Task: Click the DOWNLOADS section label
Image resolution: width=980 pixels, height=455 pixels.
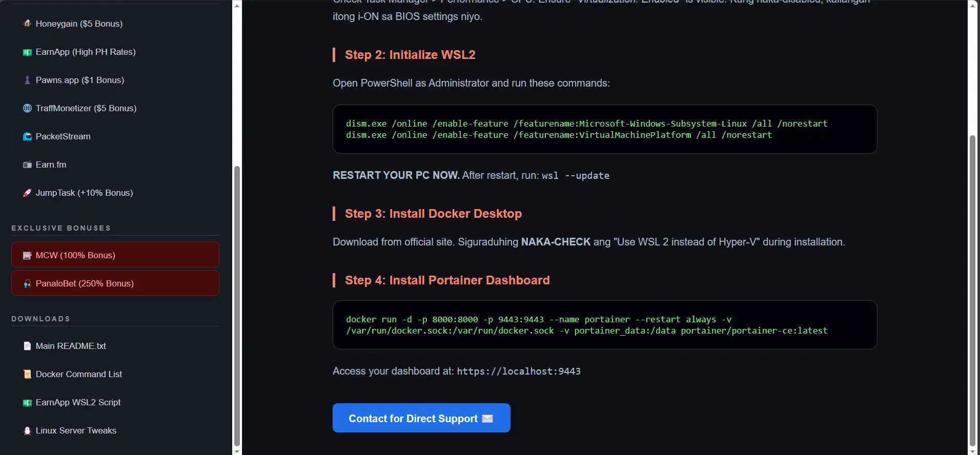Action: click(40, 319)
